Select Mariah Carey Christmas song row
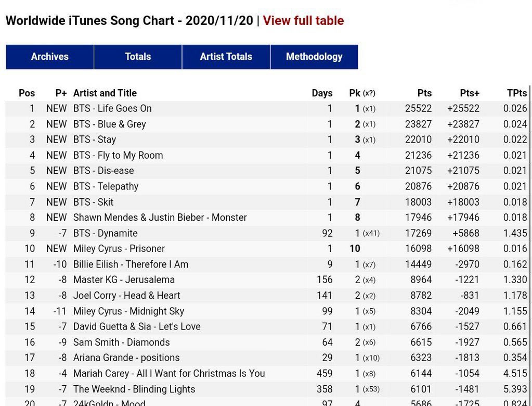The image size is (532, 406). tap(169, 374)
